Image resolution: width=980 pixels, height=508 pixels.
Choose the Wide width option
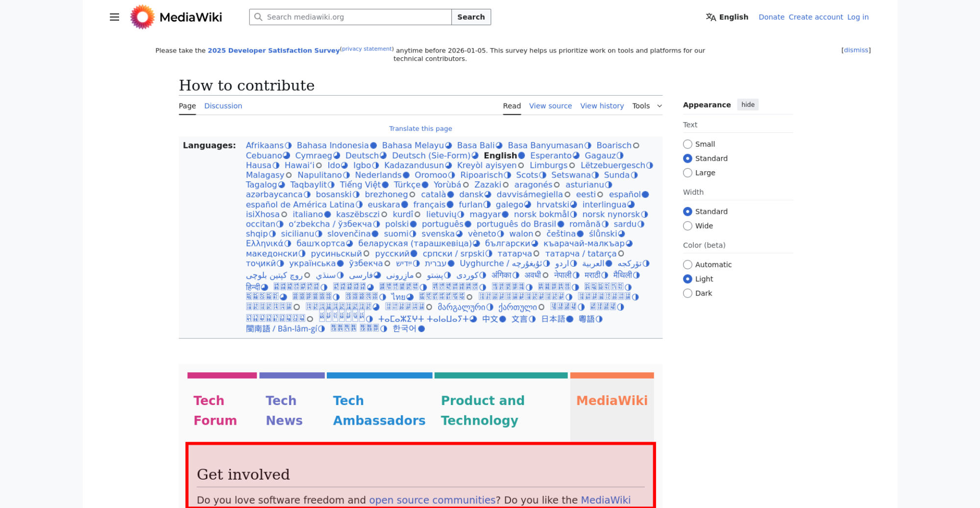[x=687, y=226]
